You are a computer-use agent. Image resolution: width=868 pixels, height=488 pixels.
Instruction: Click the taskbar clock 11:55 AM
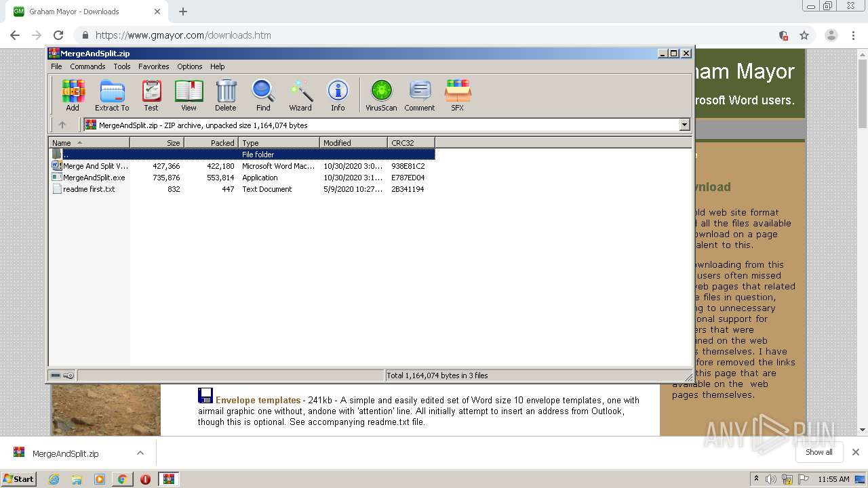click(833, 479)
